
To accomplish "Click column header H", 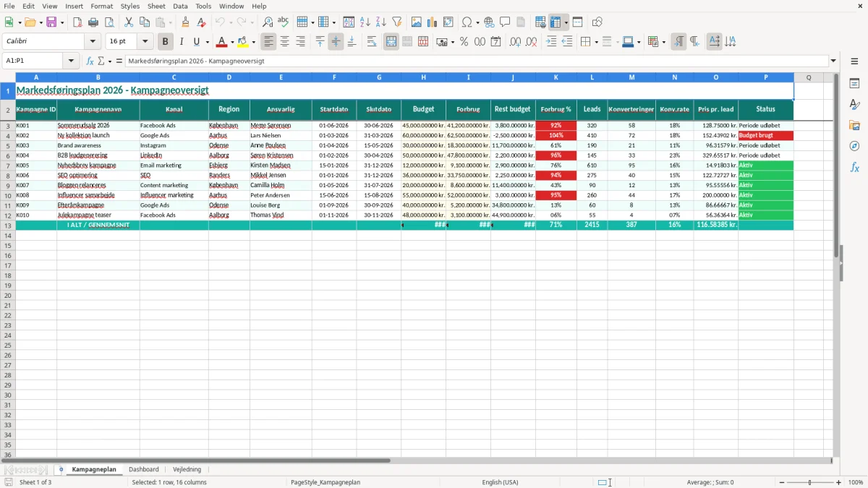I will 424,77.
